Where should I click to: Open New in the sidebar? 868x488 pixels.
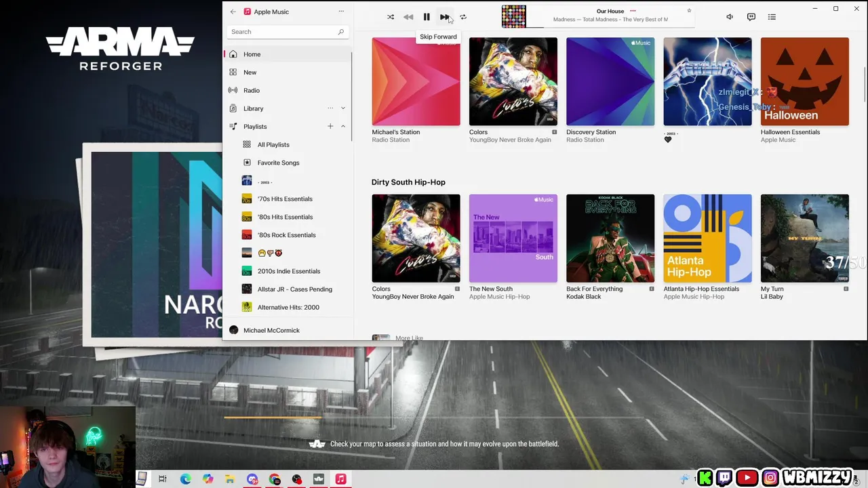288,73
